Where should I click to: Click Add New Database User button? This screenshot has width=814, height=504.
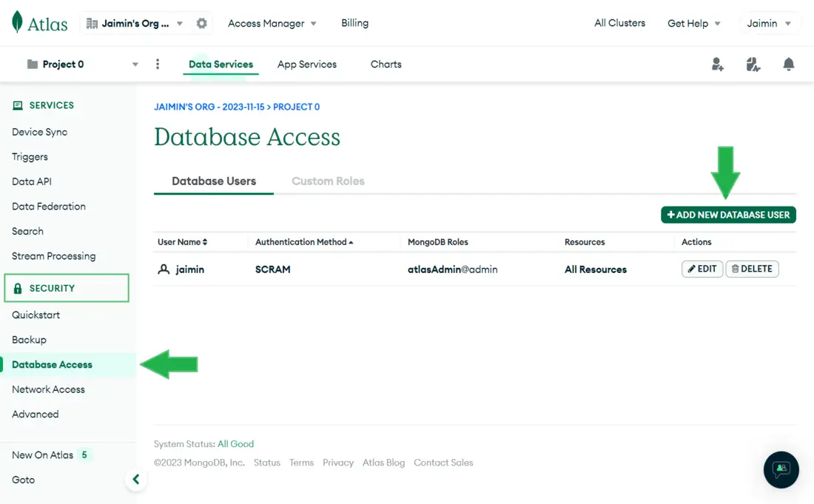click(728, 215)
